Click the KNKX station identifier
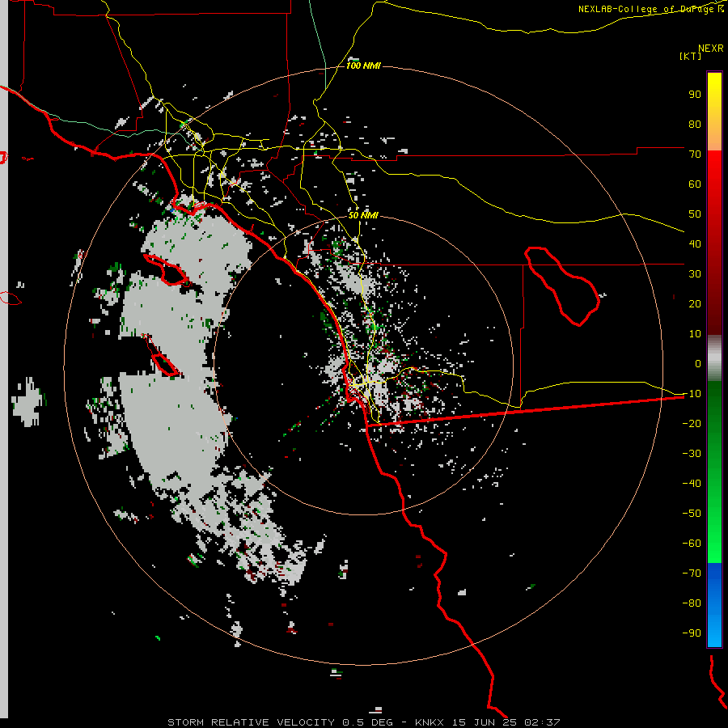Viewport: 728px width, 728px height. tap(430, 722)
